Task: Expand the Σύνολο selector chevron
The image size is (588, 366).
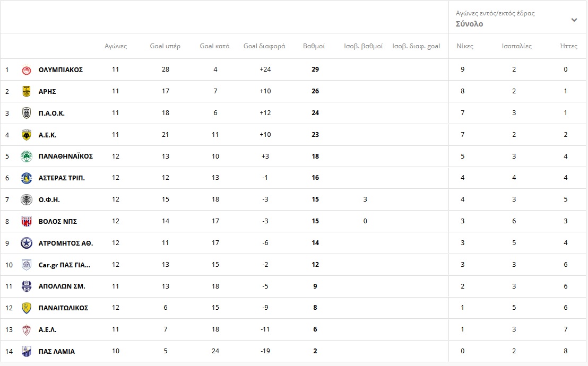Action: (x=574, y=20)
